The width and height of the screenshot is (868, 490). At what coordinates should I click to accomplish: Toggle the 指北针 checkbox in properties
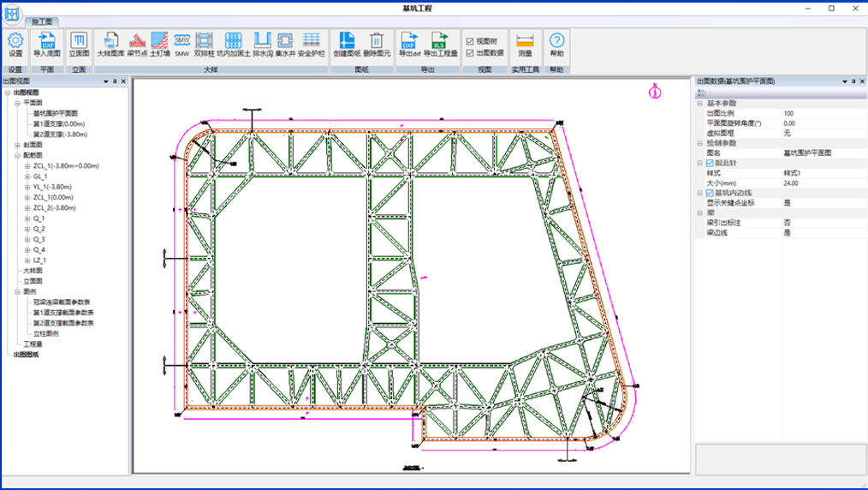pyautogui.click(x=709, y=163)
